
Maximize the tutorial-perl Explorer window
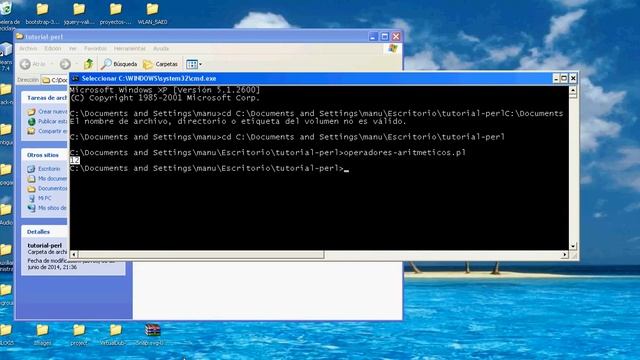click(x=384, y=36)
